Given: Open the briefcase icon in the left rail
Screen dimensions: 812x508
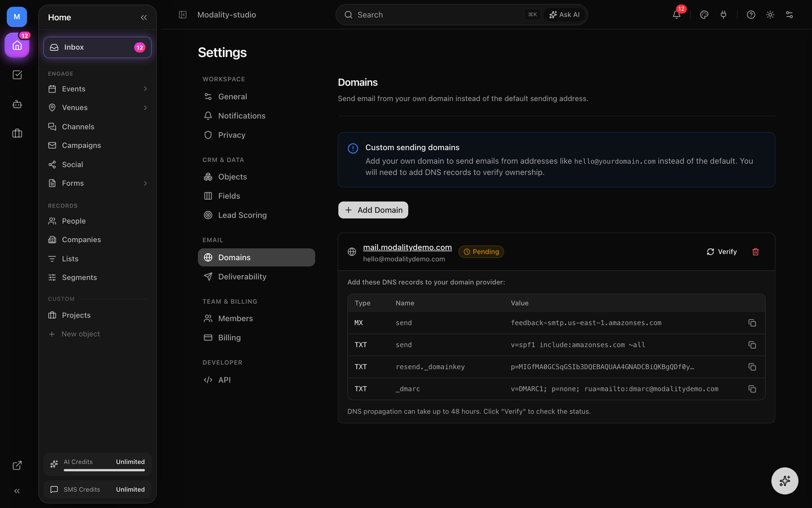Looking at the screenshot, I should [x=17, y=133].
